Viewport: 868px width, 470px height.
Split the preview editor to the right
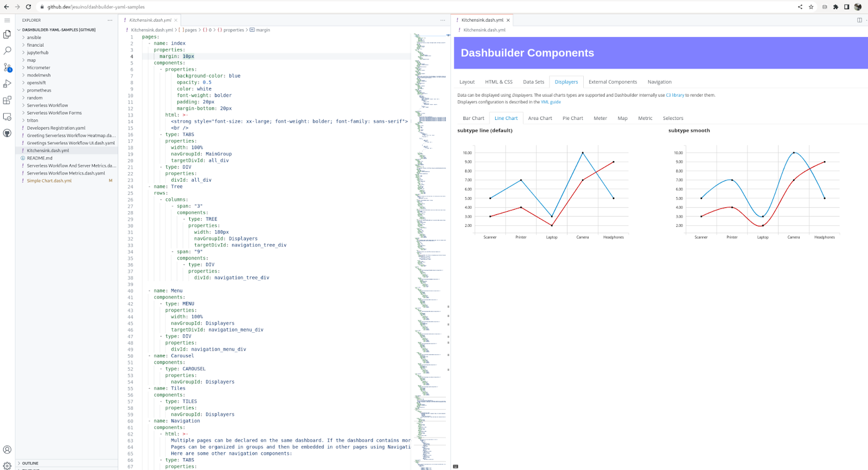[x=859, y=20]
